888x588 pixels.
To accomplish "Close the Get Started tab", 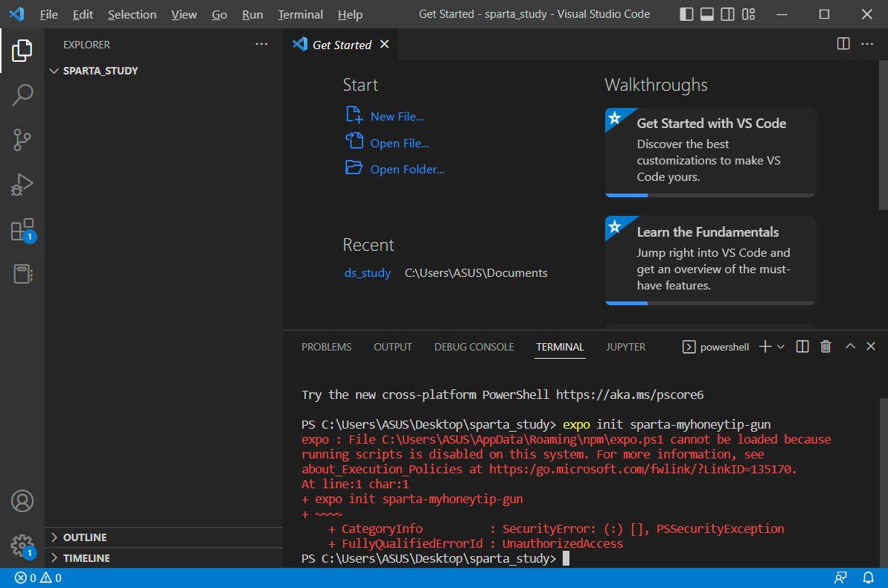I will tap(385, 44).
